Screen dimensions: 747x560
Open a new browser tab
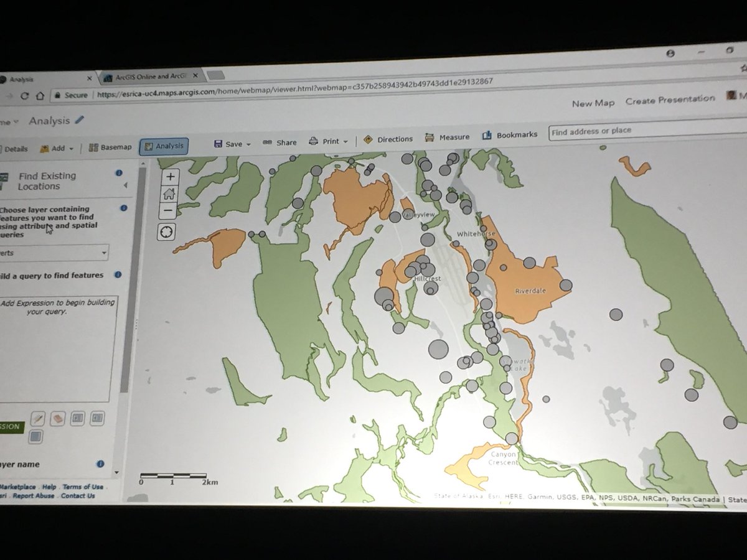(215, 76)
